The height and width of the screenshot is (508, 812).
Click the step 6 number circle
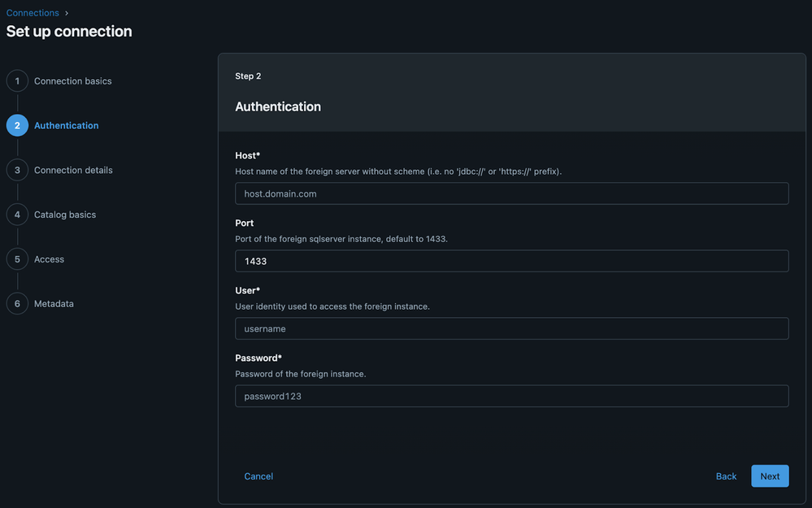(x=17, y=304)
